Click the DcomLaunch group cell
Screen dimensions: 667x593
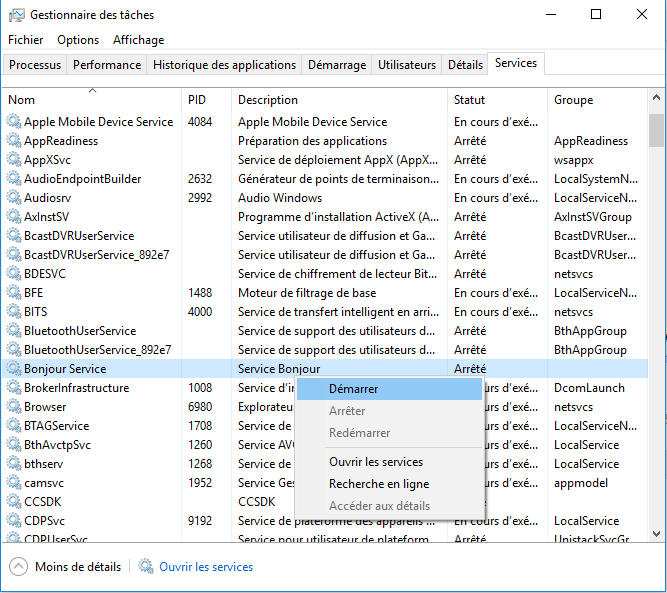(x=589, y=388)
